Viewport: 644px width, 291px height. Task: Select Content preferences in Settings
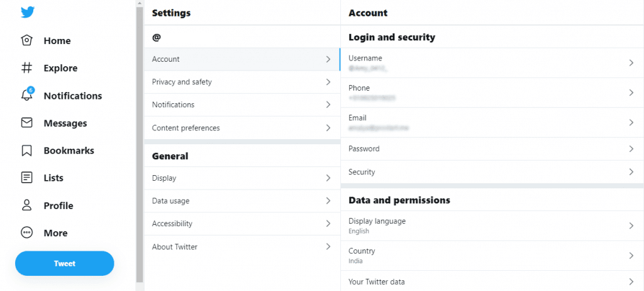(x=242, y=128)
